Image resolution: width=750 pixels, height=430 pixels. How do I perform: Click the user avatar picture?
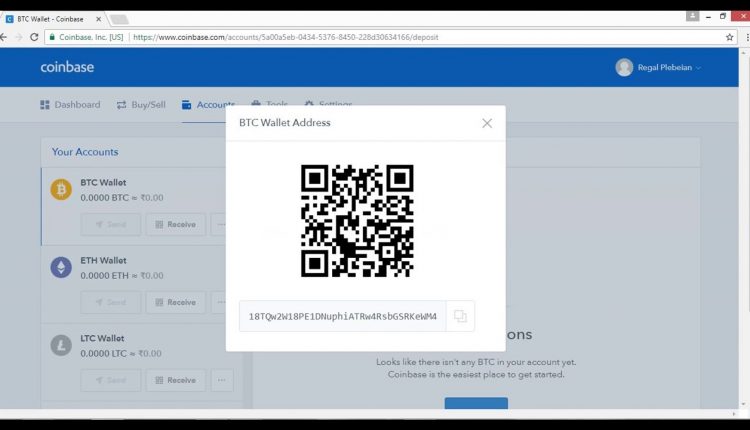tap(624, 67)
